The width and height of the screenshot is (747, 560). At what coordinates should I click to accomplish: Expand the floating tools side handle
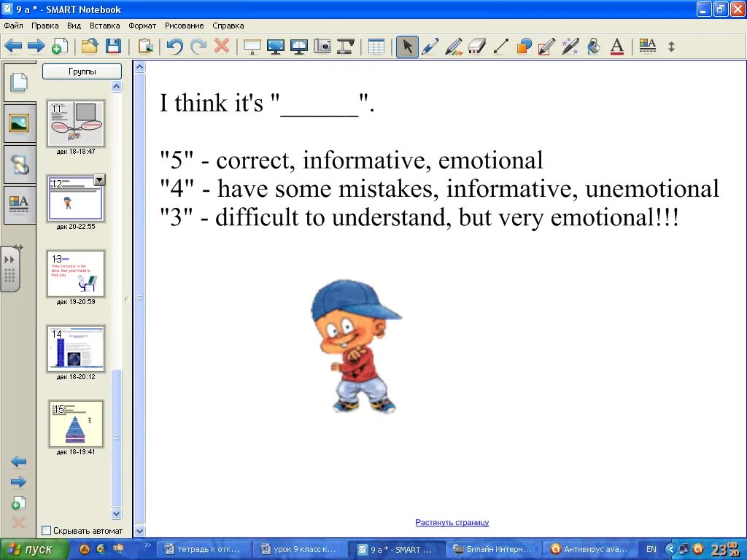point(10,269)
